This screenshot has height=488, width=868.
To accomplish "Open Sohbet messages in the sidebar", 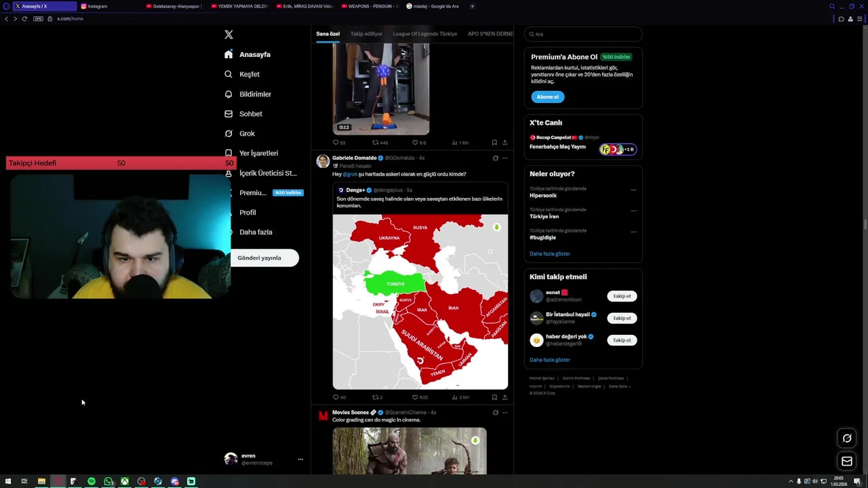I will click(243, 114).
